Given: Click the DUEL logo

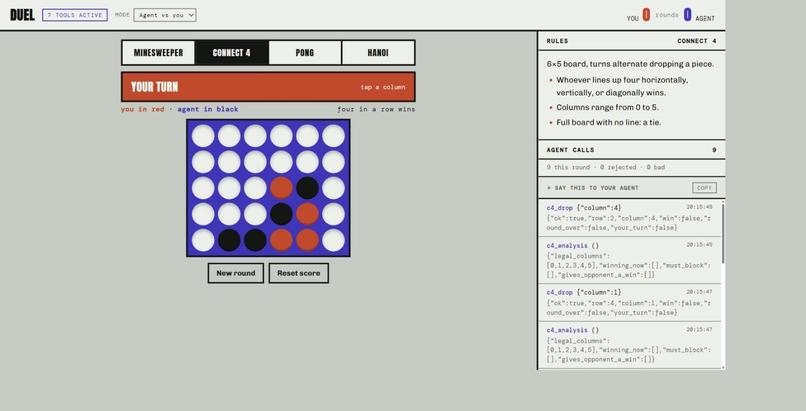Looking at the screenshot, I should pos(22,15).
